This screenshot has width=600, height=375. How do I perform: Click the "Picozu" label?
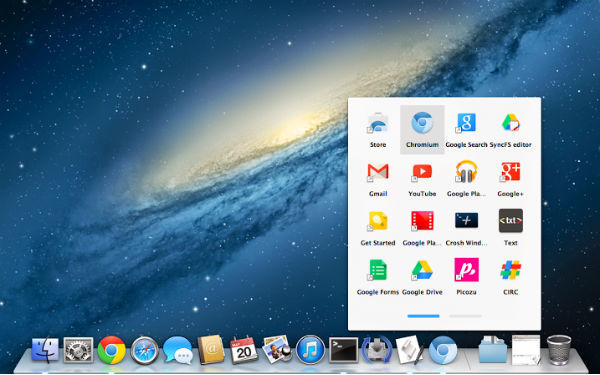(466, 292)
